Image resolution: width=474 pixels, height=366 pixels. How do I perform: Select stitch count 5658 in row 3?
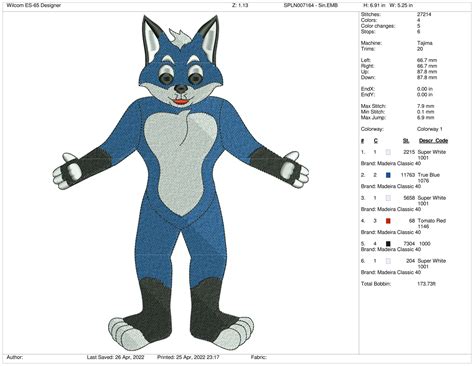(x=409, y=198)
